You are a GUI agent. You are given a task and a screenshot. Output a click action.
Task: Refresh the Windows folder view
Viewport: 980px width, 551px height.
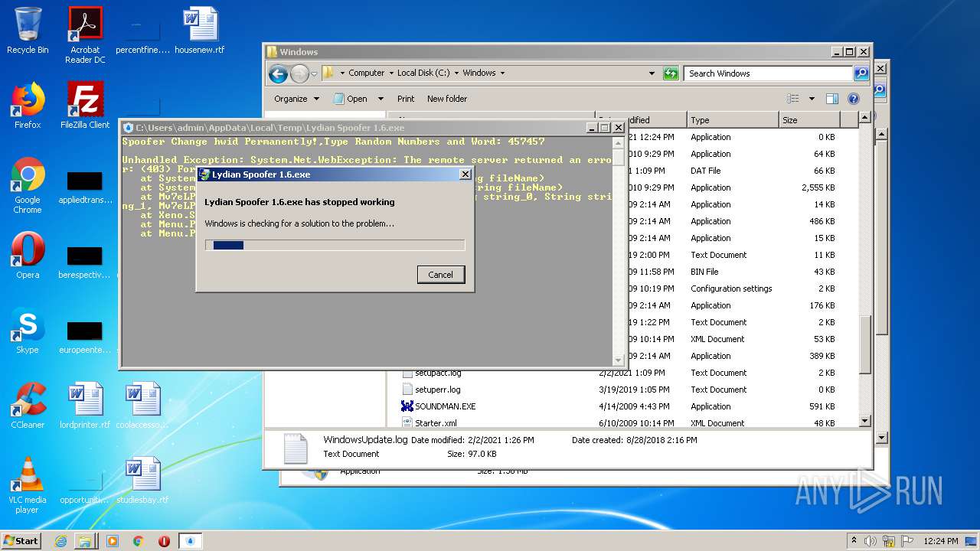pos(671,73)
